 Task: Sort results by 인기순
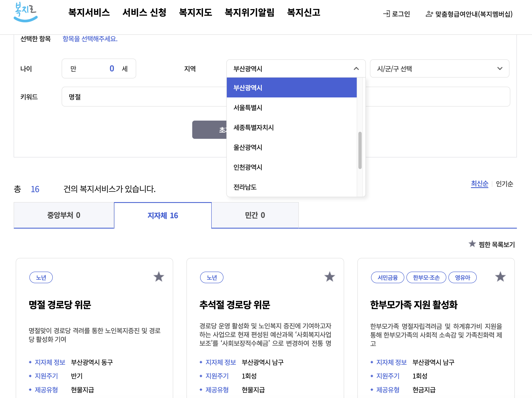(504, 184)
